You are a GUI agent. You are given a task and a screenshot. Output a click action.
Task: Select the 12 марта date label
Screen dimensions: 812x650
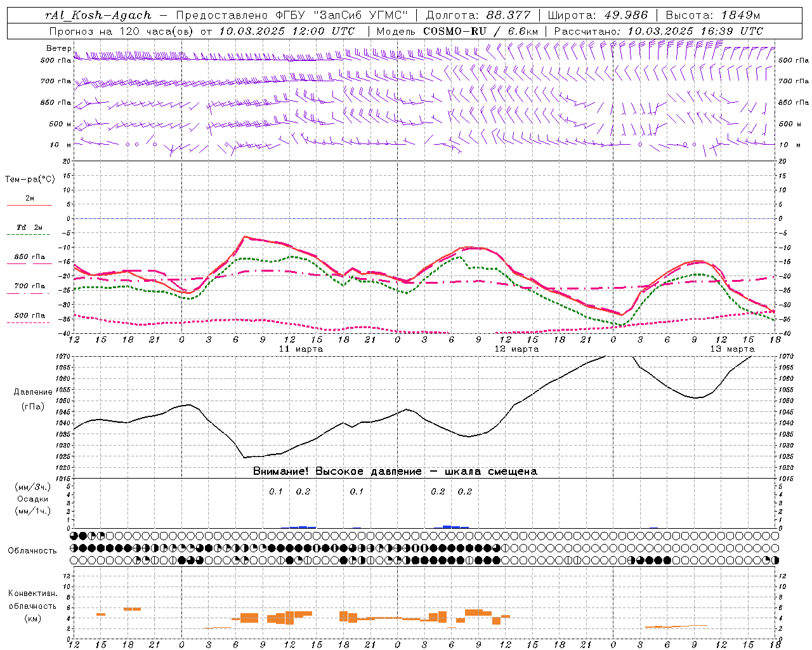[516, 349]
